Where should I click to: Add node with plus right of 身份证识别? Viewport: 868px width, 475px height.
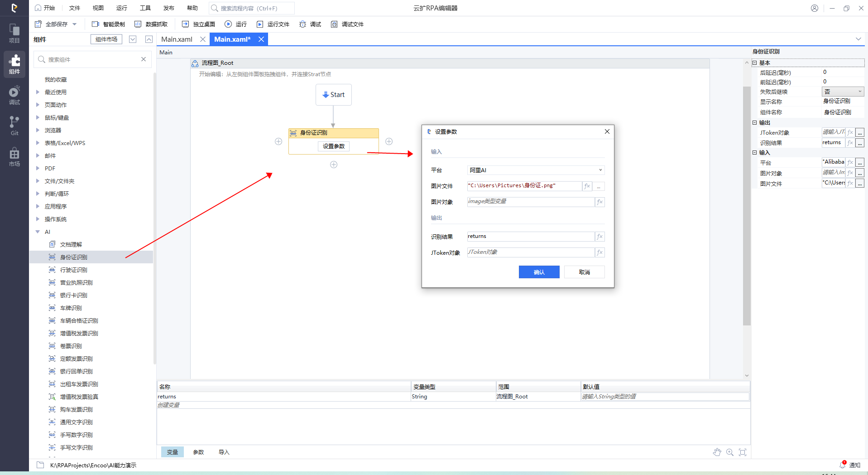[389, 141]
